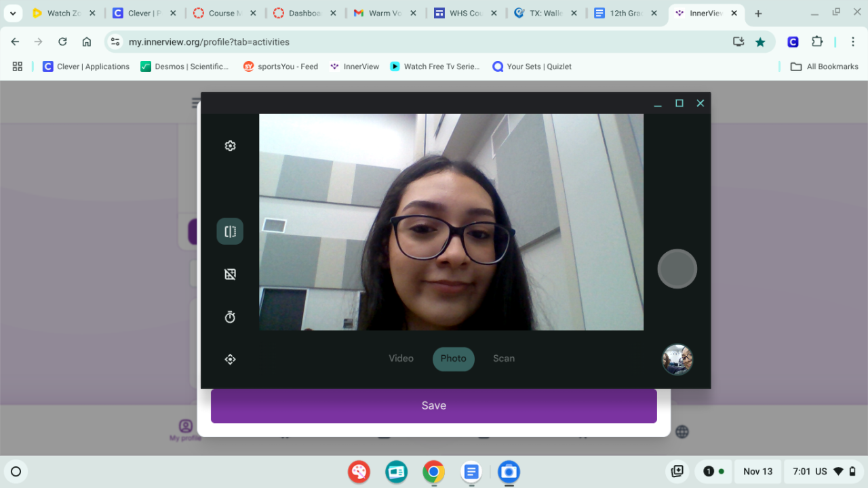Click the globe icon on InnerView page
Image resolution: width=868 pixels, height=488 pixels.
click(x=682, y=432)
